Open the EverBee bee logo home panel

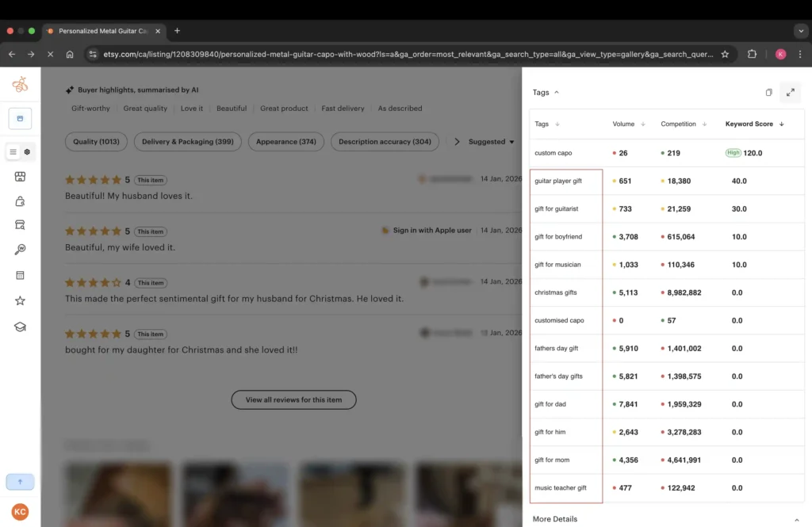pos(20,85)
